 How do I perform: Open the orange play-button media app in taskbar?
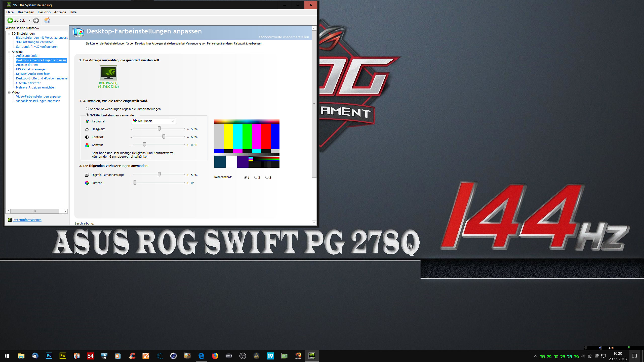coord(118,356)
